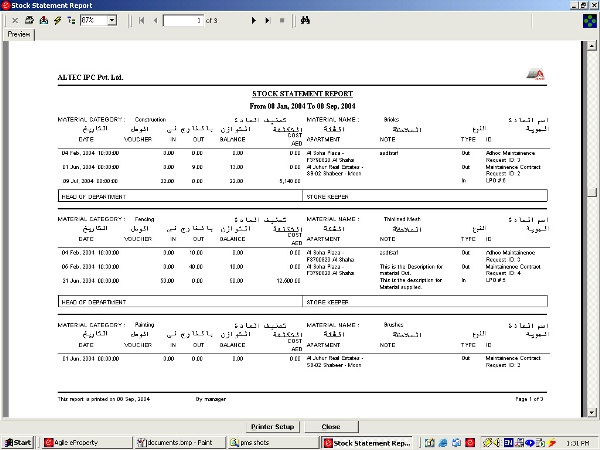
Task: Click the 'Page 1 of 3' footer text
Action: click(529, 399)
